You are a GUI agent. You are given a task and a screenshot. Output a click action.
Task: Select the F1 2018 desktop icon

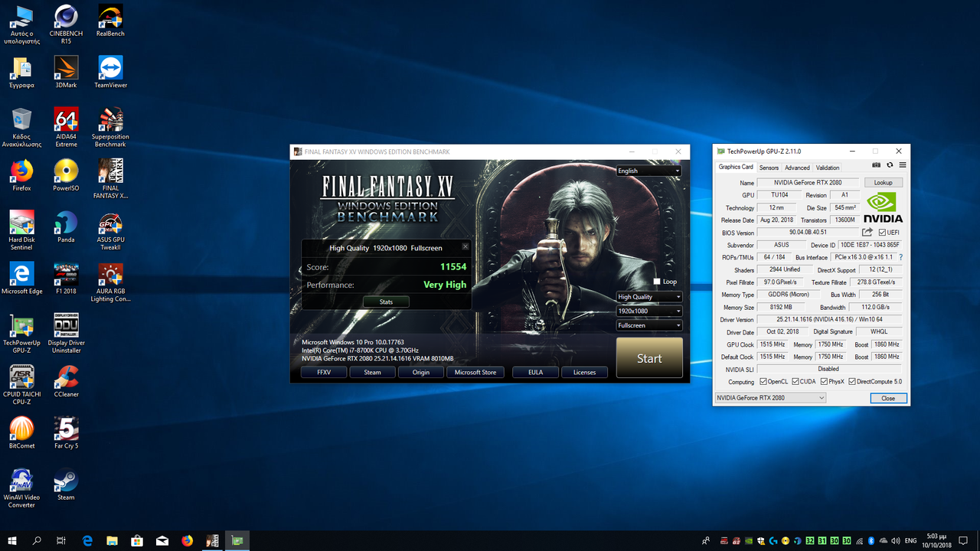[x=66, y=279]
